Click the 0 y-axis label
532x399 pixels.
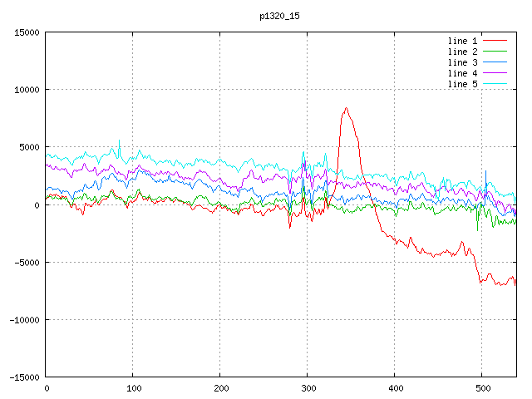(37, 205)
